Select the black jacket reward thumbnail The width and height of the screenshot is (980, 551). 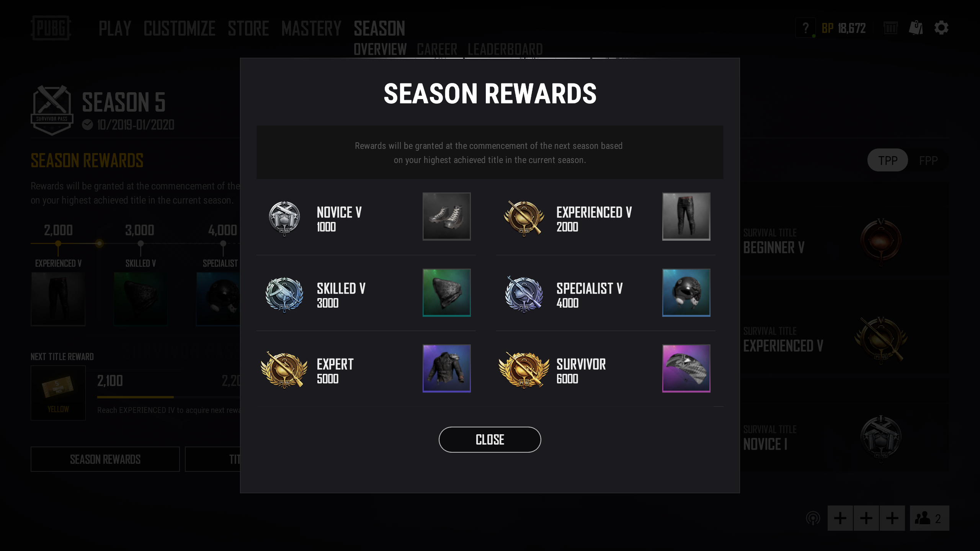click(x=446, y=368)
